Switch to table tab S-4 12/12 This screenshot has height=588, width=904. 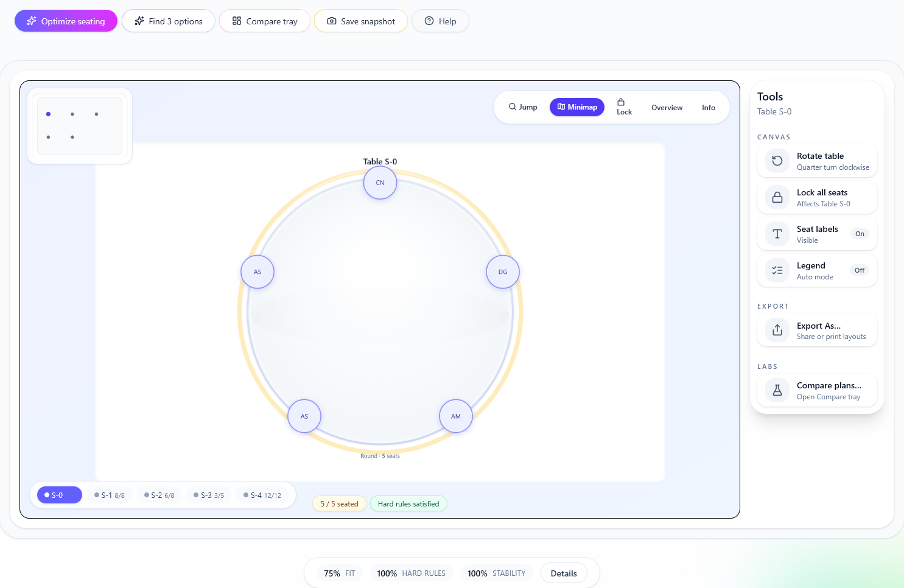[262, 495]
